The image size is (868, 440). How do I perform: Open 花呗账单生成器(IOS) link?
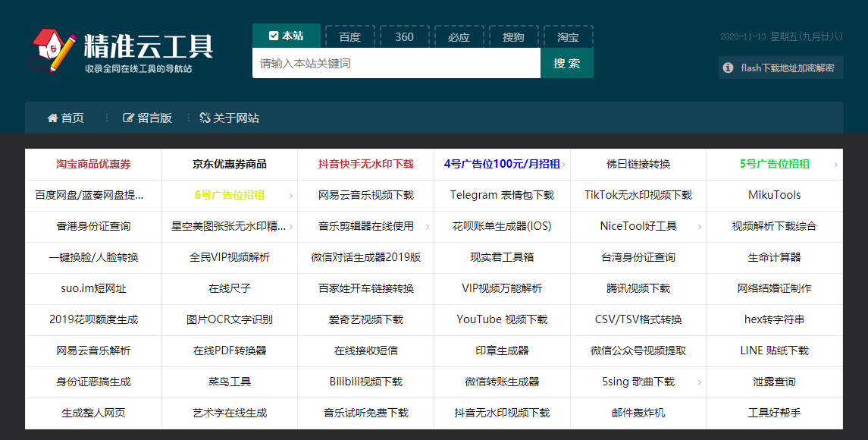click(502, 226)
